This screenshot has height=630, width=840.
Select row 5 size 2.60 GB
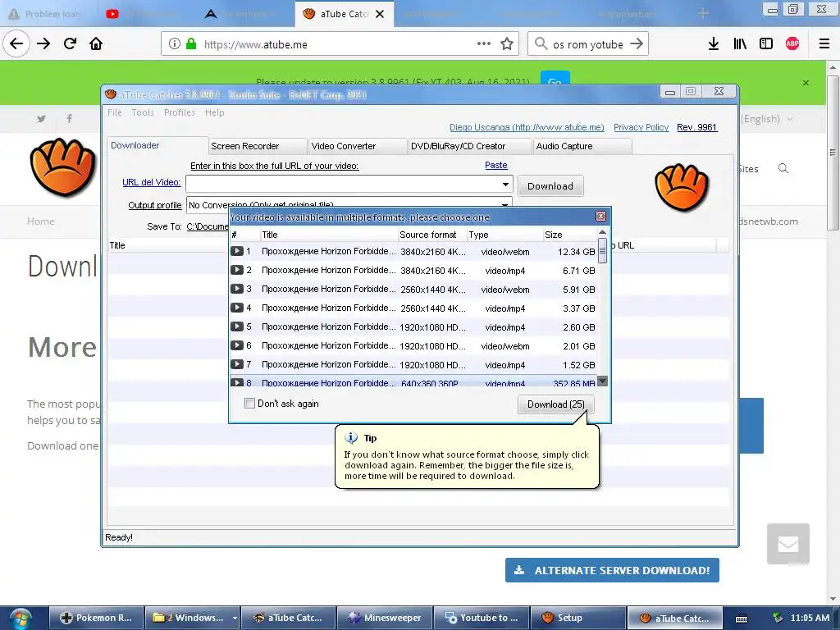coord(578,326)
